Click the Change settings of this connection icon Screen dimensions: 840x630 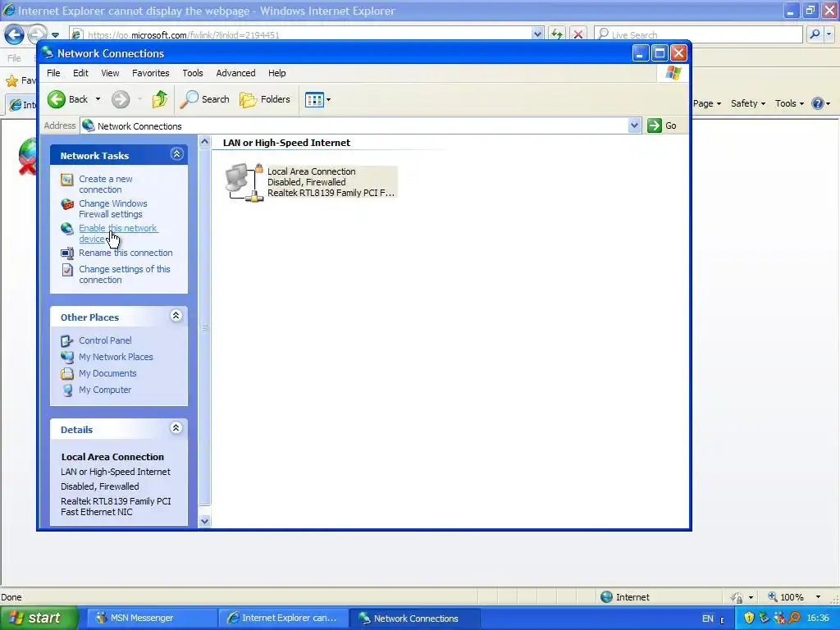(x=67, y=269)
